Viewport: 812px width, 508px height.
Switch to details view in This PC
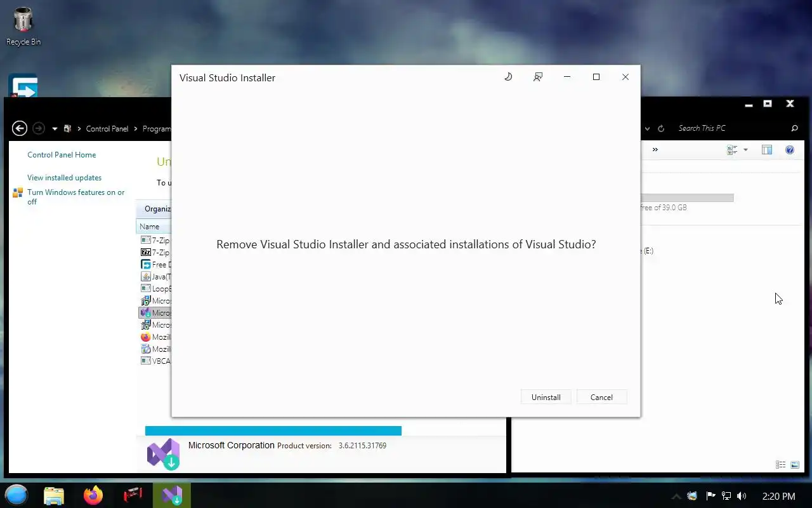[781, 465]
